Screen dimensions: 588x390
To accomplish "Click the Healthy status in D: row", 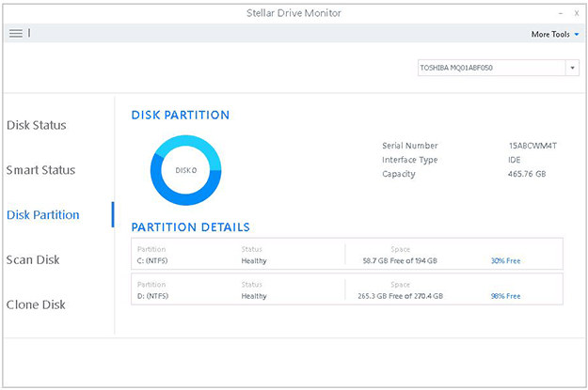I will (254, 296).
